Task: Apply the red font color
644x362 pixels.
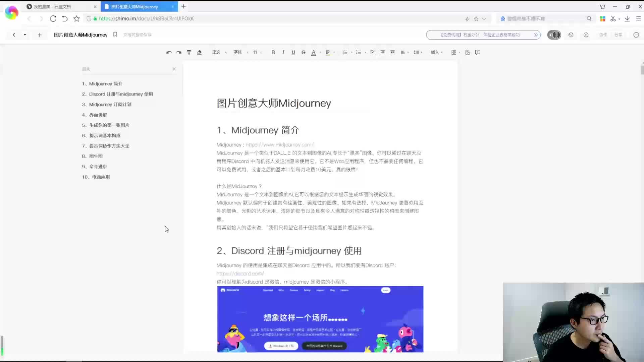Action: (314, 52)
